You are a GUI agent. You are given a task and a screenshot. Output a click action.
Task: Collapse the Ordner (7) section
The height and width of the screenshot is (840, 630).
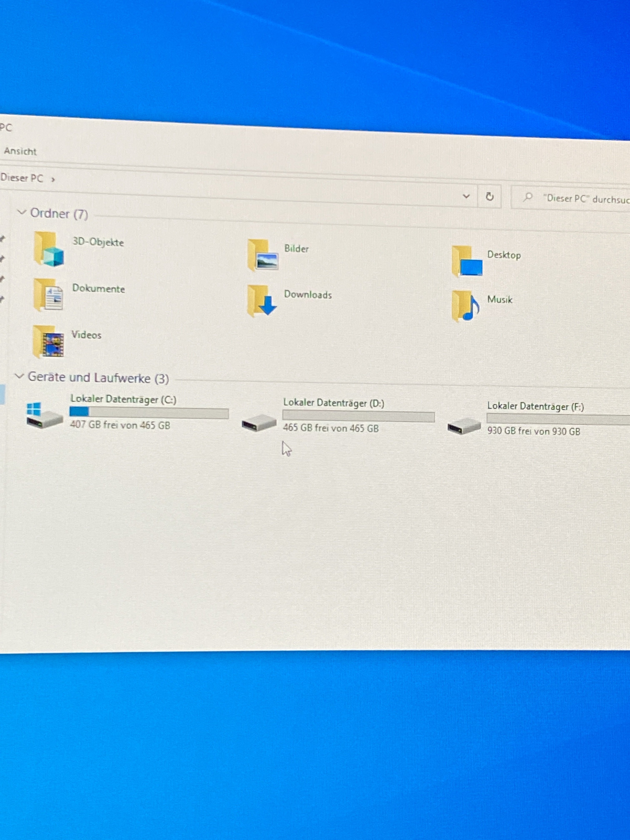[22, 212]
